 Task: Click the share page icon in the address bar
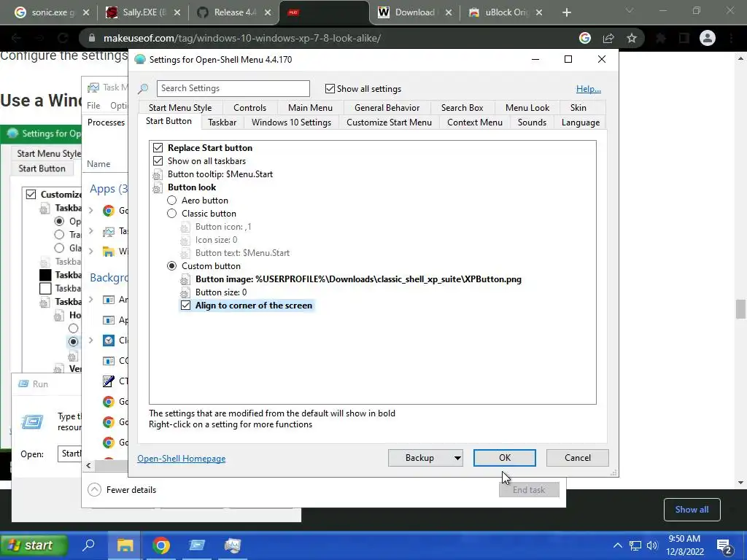click(x=608, y=38)
